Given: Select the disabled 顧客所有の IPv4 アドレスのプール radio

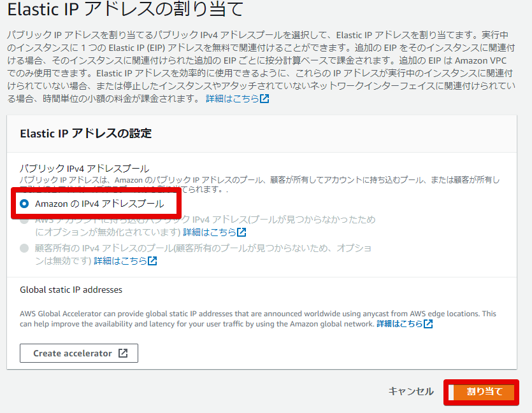Looking at the screenshot, I should pyautogui.click(x=24, y=248).
